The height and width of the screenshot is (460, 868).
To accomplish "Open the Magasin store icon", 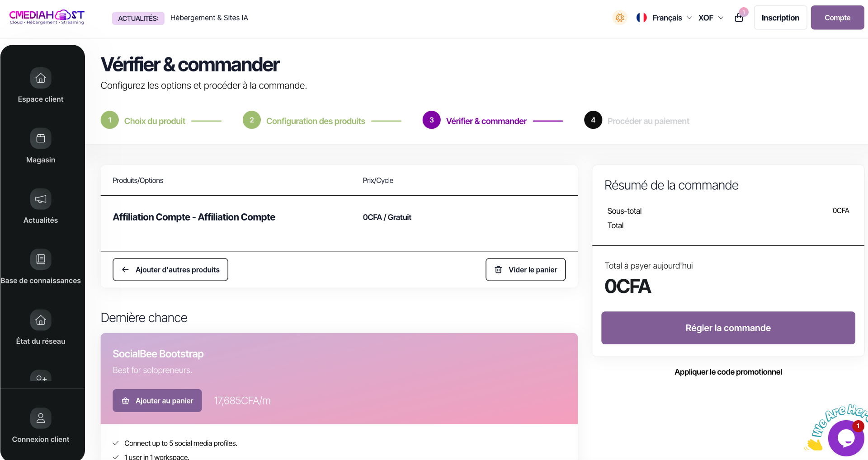I will coord(41,138).
